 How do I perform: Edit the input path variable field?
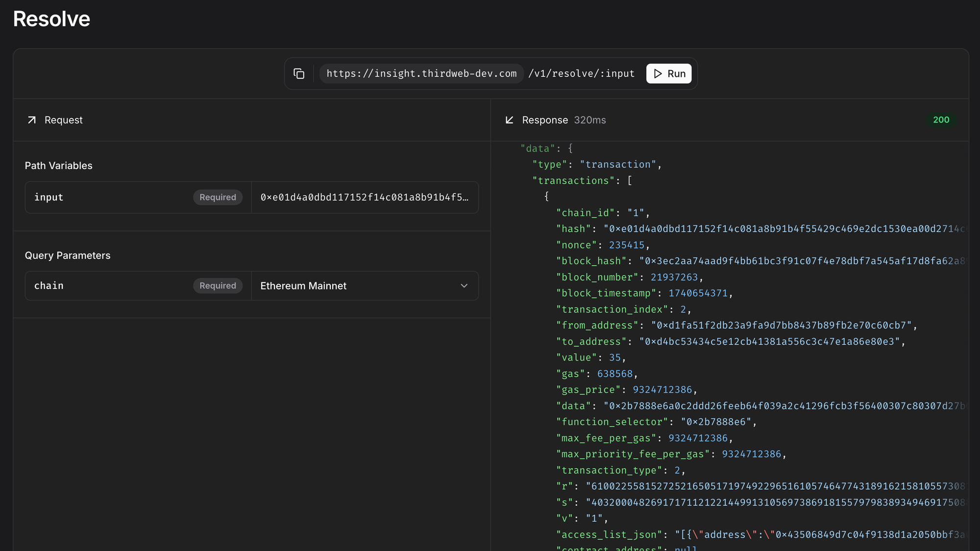pyautogui.click(x=364, y=197)
